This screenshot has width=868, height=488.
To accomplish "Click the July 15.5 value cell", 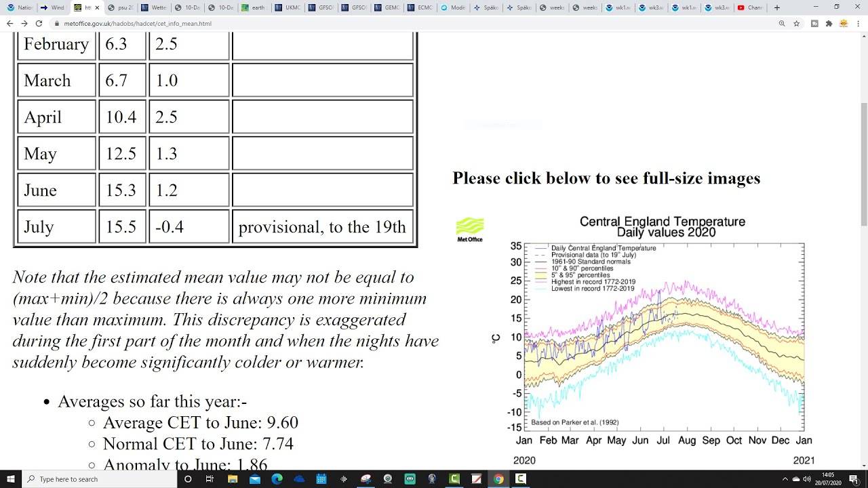I will [x=122, y=226].
